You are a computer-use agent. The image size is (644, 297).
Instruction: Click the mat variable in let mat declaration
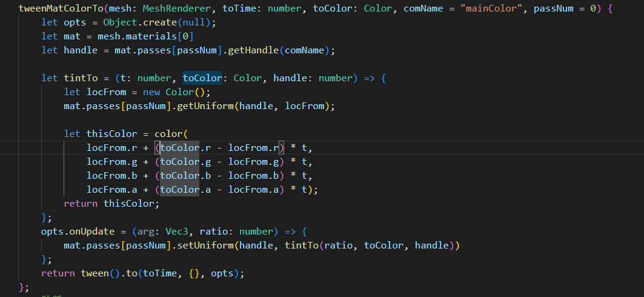coord(72,36)
